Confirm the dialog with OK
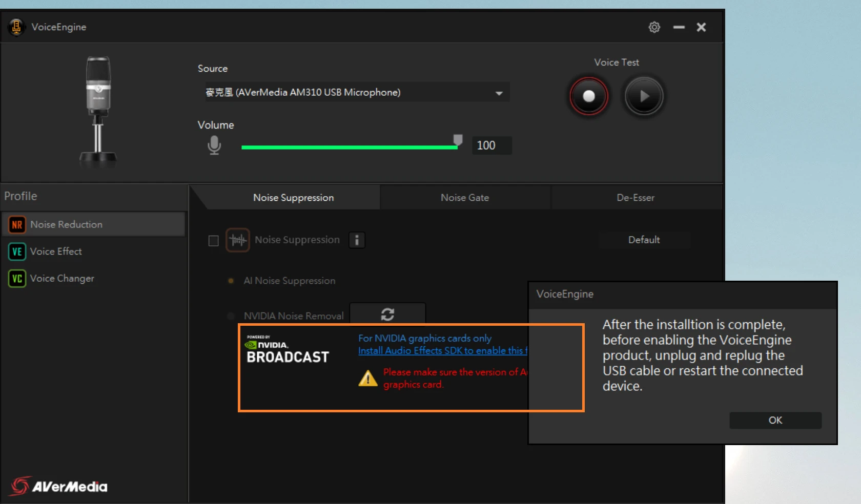This screenshot has width=861, height=504. pyautogui.click(x=775, y=421)
